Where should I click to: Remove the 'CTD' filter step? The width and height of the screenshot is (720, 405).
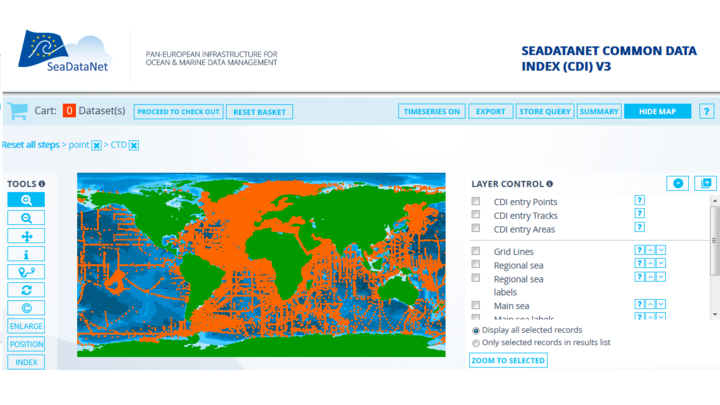click(x=134, y=146)
